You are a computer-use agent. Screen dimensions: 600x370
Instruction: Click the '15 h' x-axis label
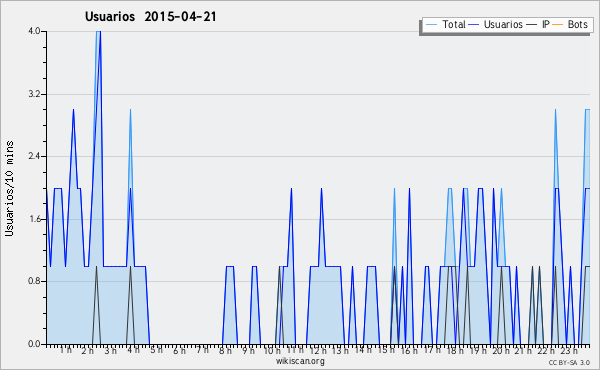click(386, 350)
